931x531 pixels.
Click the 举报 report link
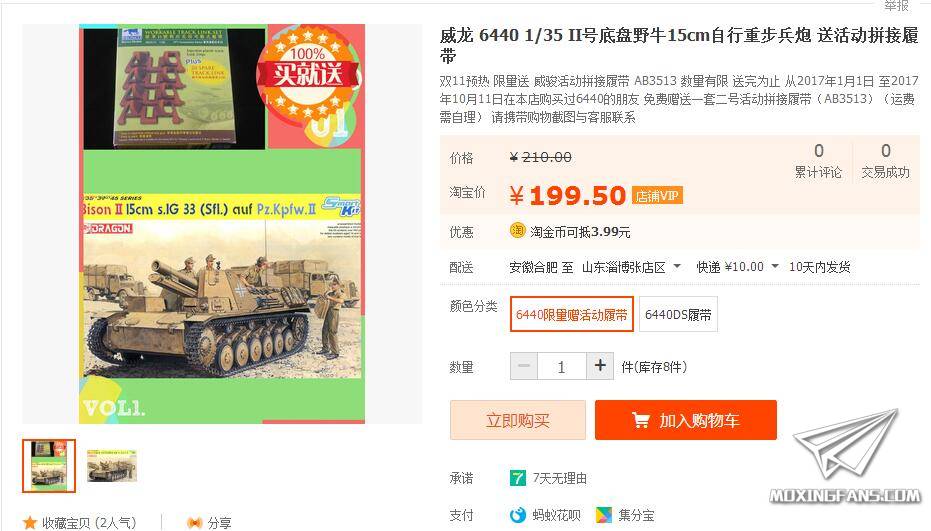[896, 5]
